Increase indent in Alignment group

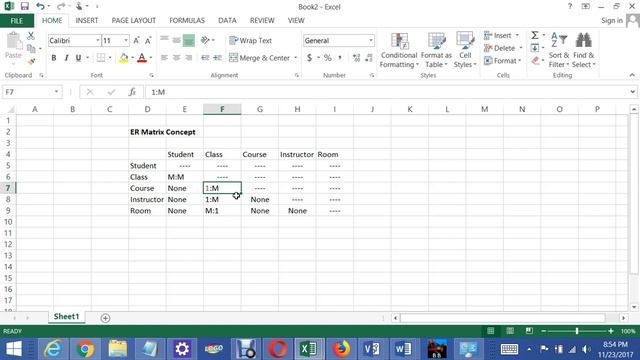coord(218,58)
